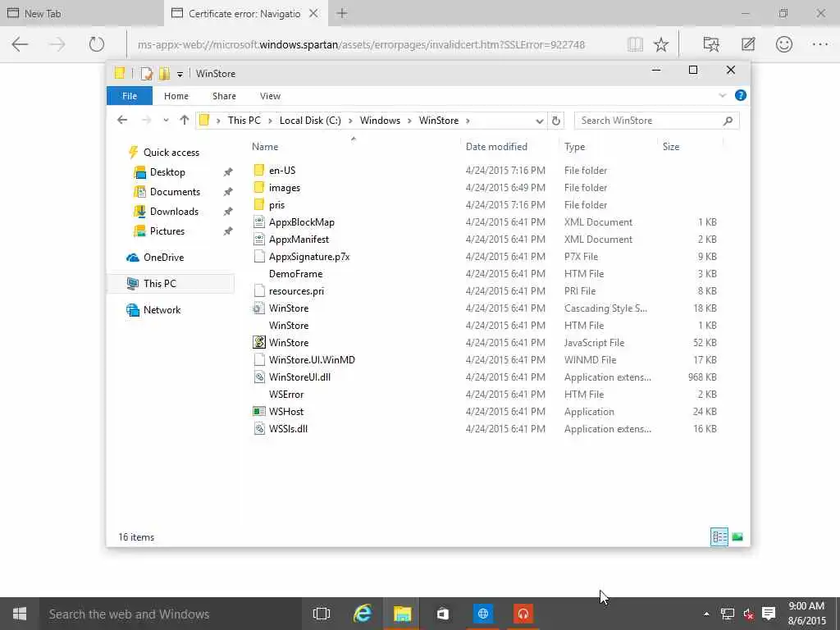Select the pris folder
The height and width of the screenshot is (630, 840).
pyautogui.click(x=277, y=204)
